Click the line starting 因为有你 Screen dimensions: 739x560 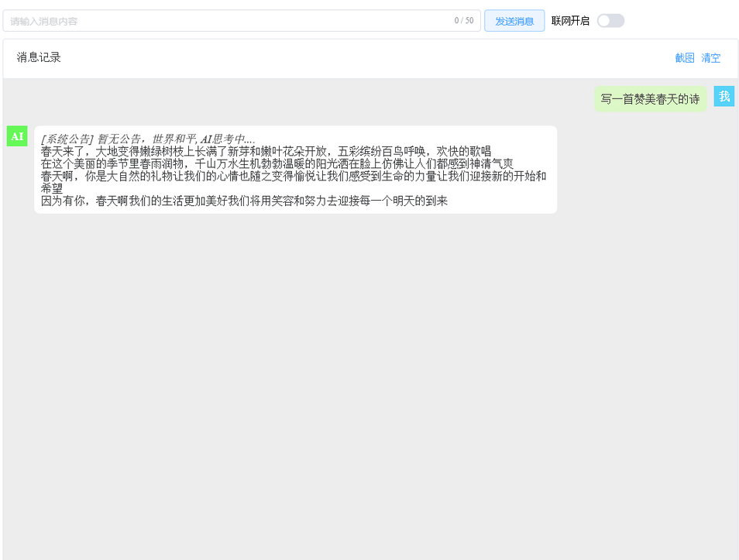coord(244,201)
